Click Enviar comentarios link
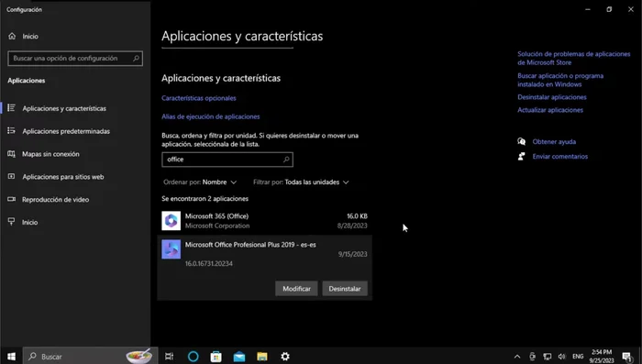642x364 pixels. 559,157
